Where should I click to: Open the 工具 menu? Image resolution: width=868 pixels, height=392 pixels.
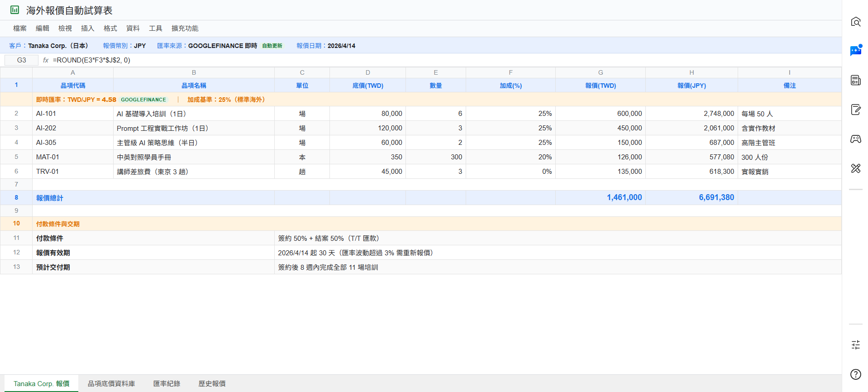pos(156,28)
